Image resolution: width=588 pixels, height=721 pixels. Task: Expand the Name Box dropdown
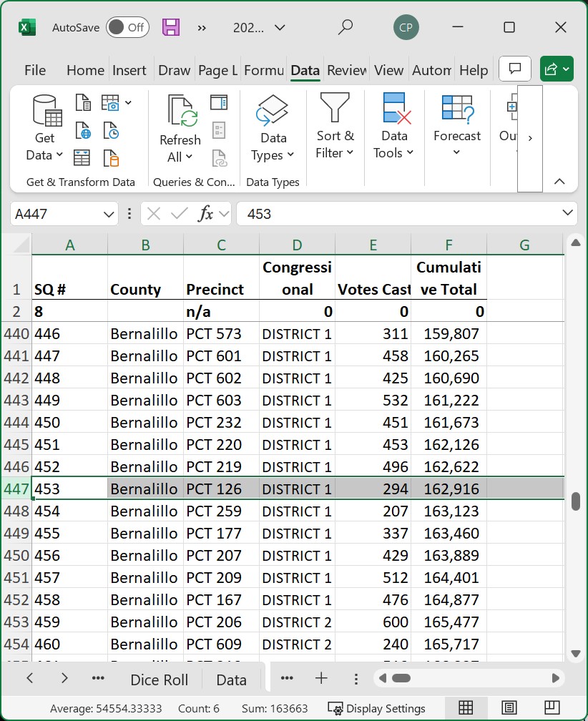pos(109,214)
